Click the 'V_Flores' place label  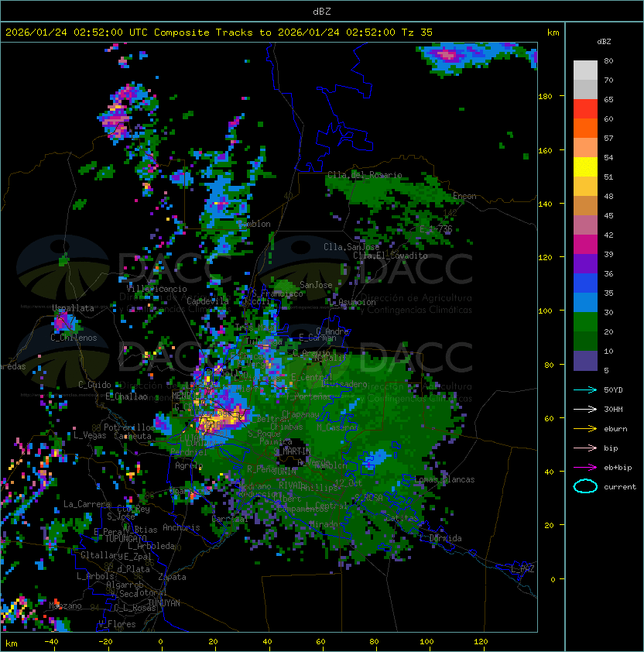pos(117,624)
